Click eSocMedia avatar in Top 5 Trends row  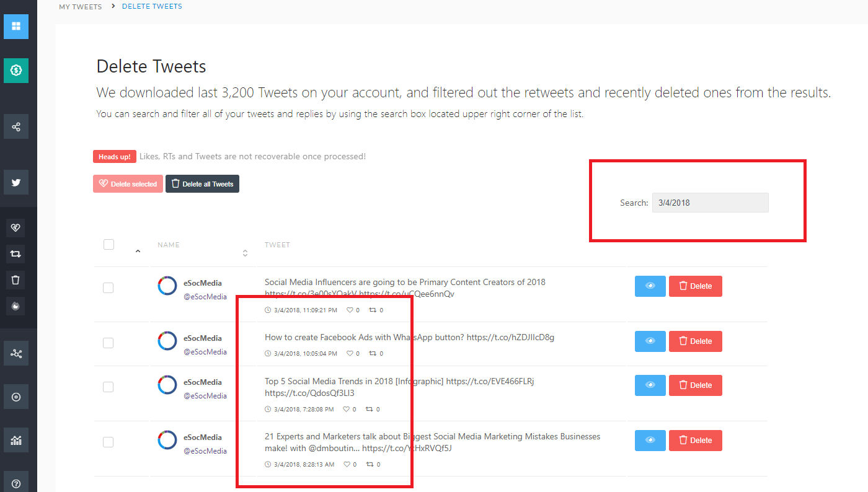click(167, 385)
